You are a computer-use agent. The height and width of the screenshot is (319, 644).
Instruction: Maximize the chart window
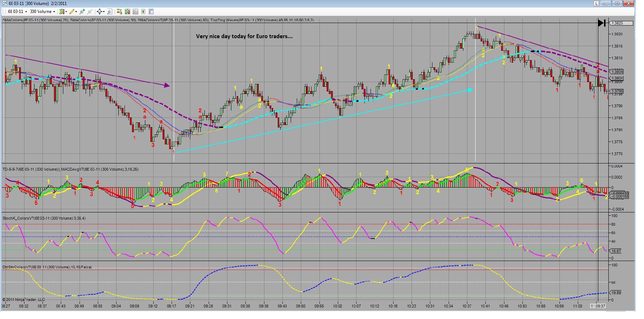[x=617, y=3]
